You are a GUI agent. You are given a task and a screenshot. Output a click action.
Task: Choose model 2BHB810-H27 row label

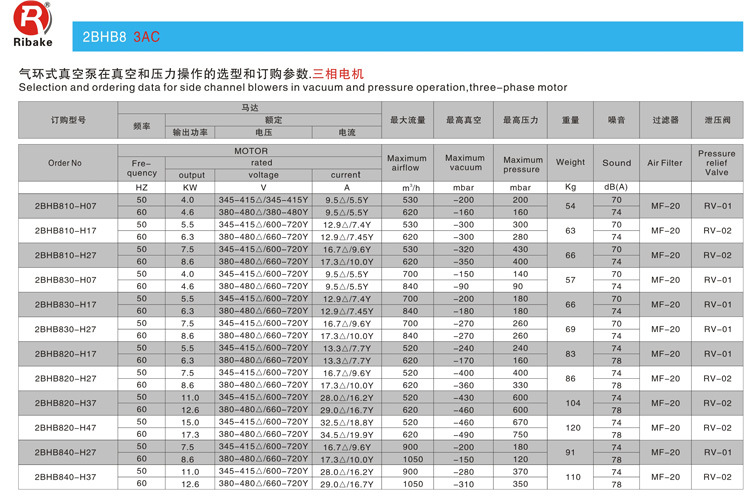[x=65, y=255]
